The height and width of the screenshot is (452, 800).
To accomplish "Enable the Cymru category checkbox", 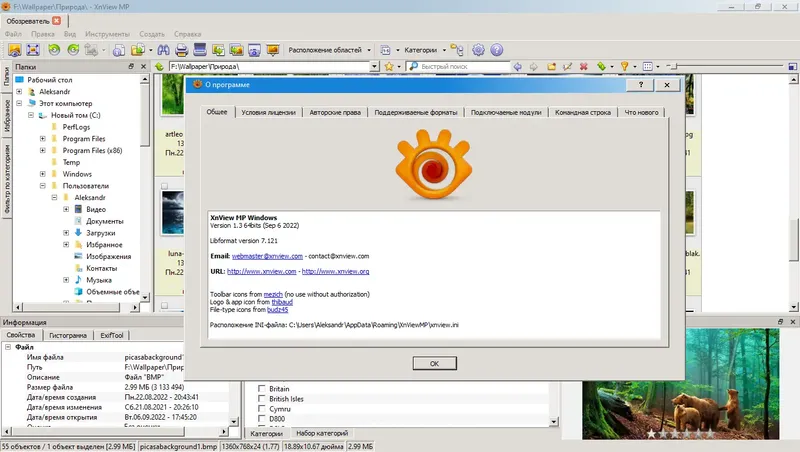I will 262,409.
